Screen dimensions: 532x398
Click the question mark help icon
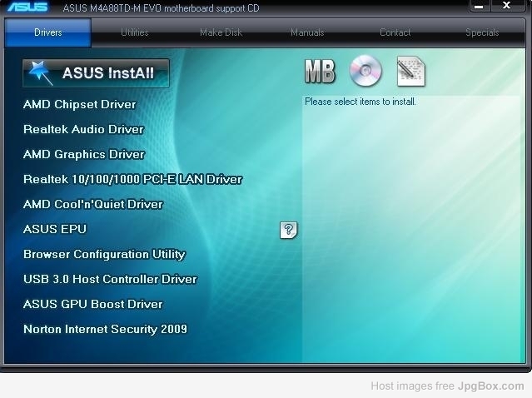[x=288, y=230]
